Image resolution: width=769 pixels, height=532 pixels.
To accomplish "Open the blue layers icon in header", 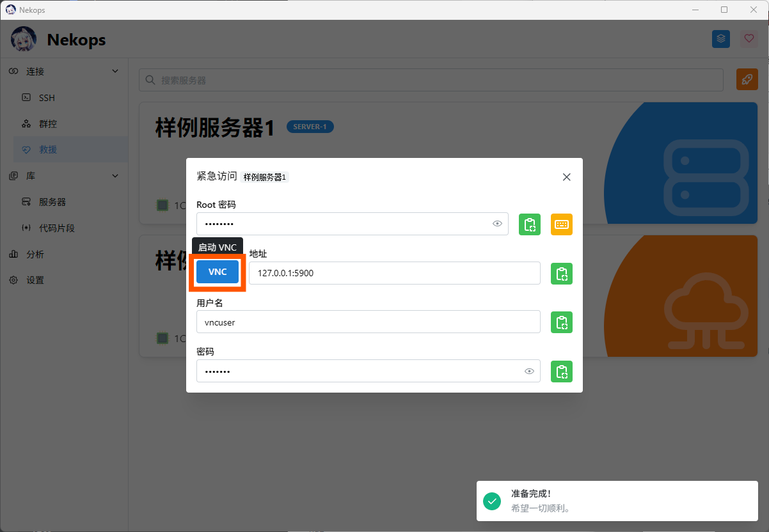I will pos(721,39).
